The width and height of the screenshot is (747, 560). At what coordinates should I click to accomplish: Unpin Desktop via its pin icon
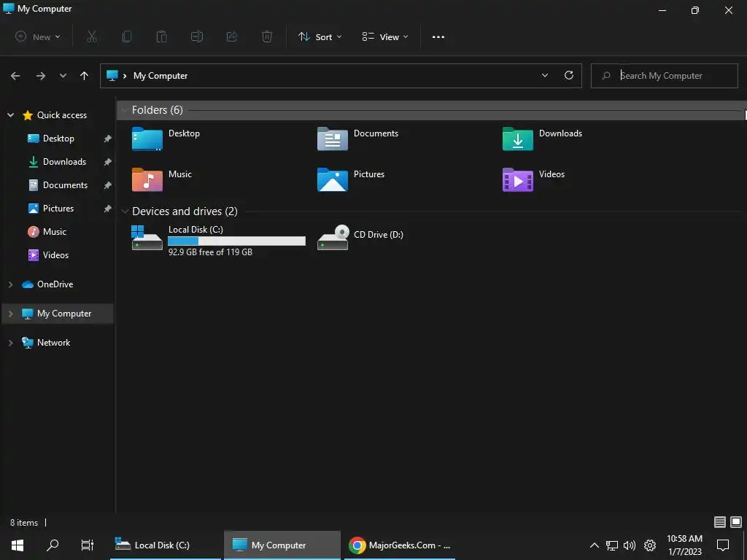[x=108, y=139]
